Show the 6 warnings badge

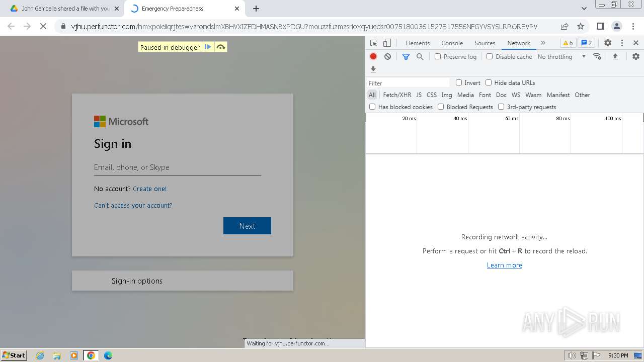[x=568, y=43]
